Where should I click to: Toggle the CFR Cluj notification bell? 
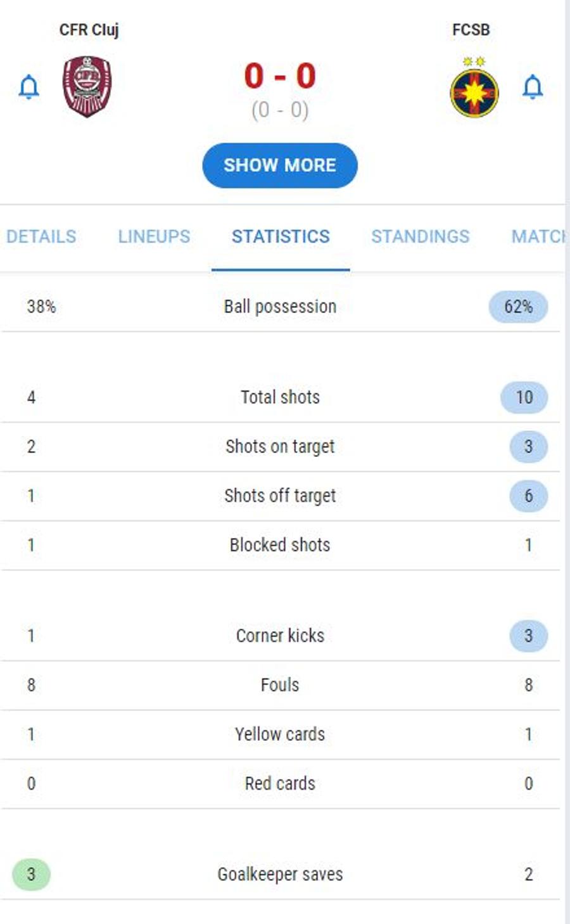coord(29,87)
